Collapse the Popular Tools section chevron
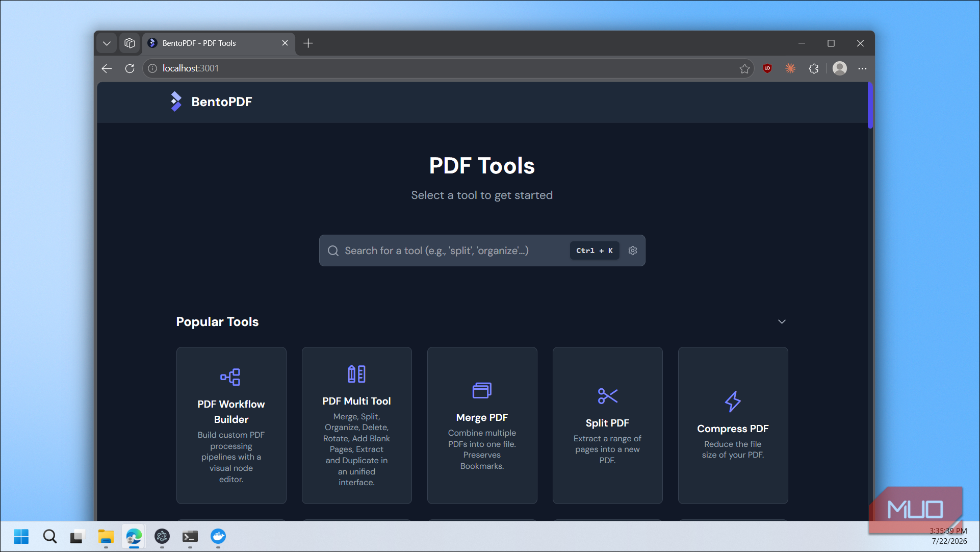The image size is (980, 552). [x=782, y=321]
